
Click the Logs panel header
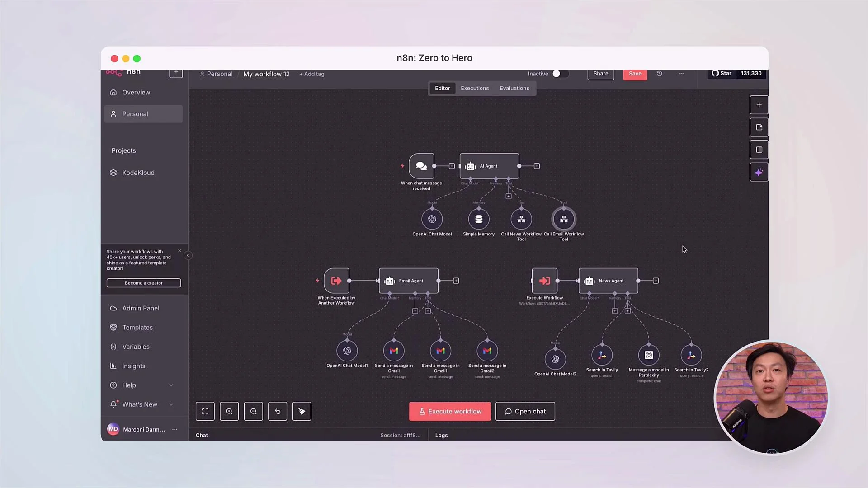[x=441, y=436]
